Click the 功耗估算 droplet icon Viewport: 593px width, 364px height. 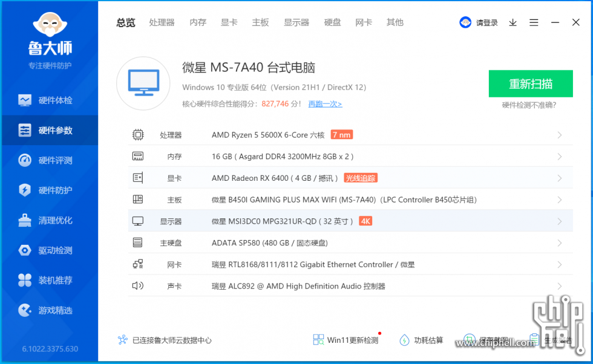404,340
